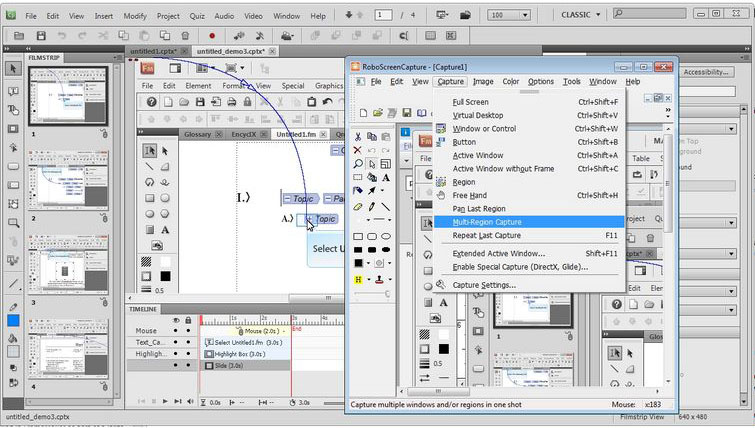Select the Rectangle outline shape in RoboScreenCapture
The width and height of the screenshot is (755, 428).
tap(358, 236)
